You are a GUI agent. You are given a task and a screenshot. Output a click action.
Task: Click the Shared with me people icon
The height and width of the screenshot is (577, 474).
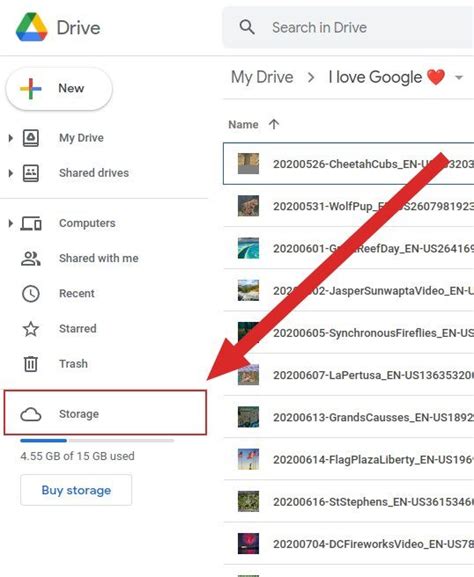(31, 258)
